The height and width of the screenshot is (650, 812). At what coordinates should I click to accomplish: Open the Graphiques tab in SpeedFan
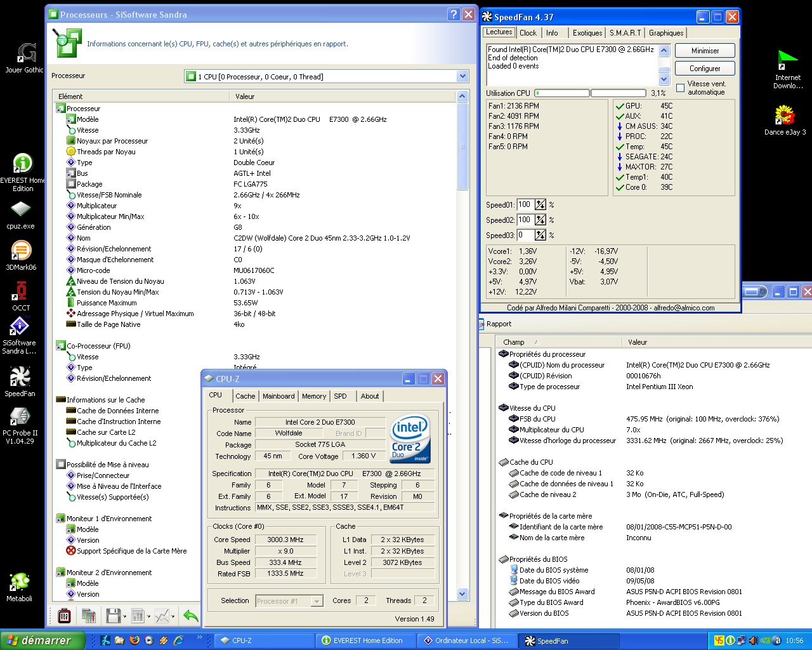pyautogui.click(x=666, y=33)
